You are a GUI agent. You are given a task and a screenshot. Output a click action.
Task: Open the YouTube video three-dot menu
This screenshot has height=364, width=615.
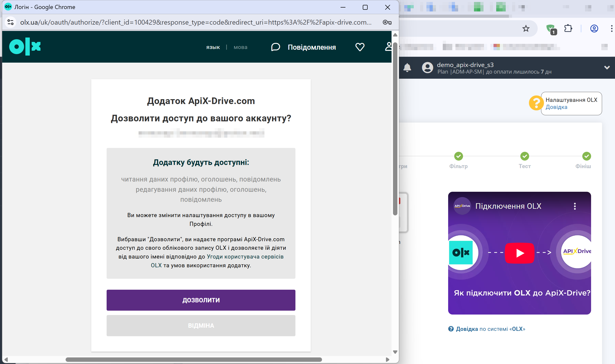tap(575, 206)
